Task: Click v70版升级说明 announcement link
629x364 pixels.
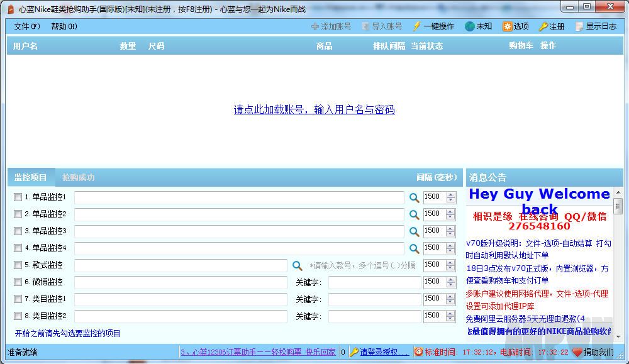Action: (538, 249)
